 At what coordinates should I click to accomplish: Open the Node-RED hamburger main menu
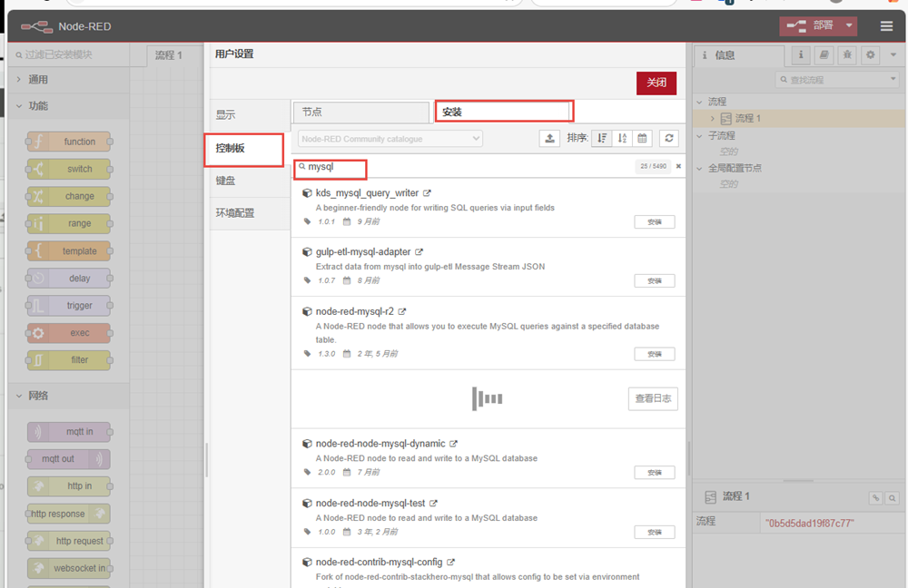point(886,26)
